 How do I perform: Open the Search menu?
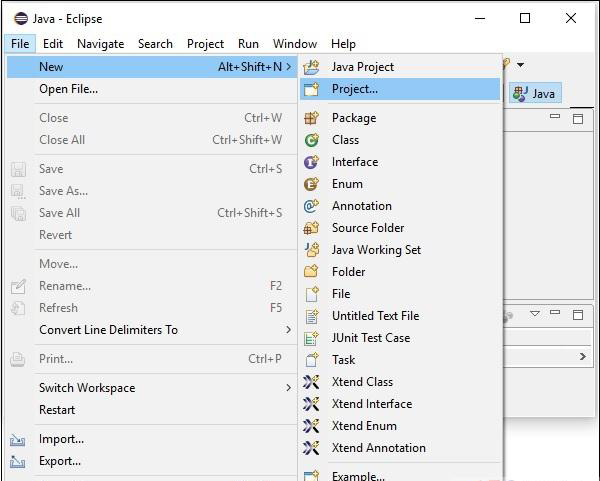click(155, 44)
